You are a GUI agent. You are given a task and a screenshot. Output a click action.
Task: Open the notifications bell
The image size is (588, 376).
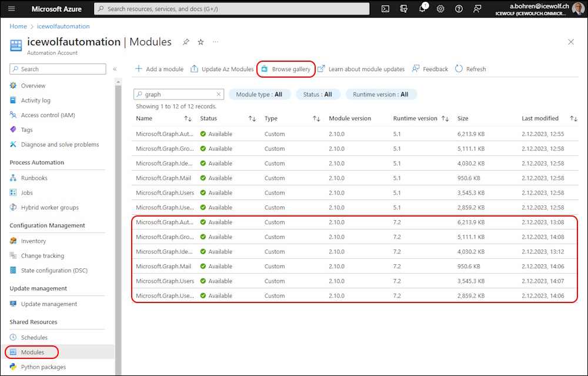pos(422,9)
